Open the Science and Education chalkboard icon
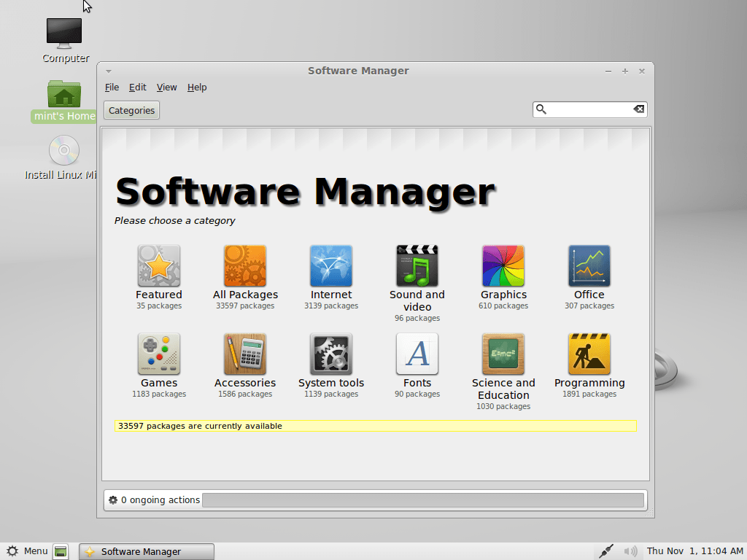747x560 pixels. tap(503, 354)
